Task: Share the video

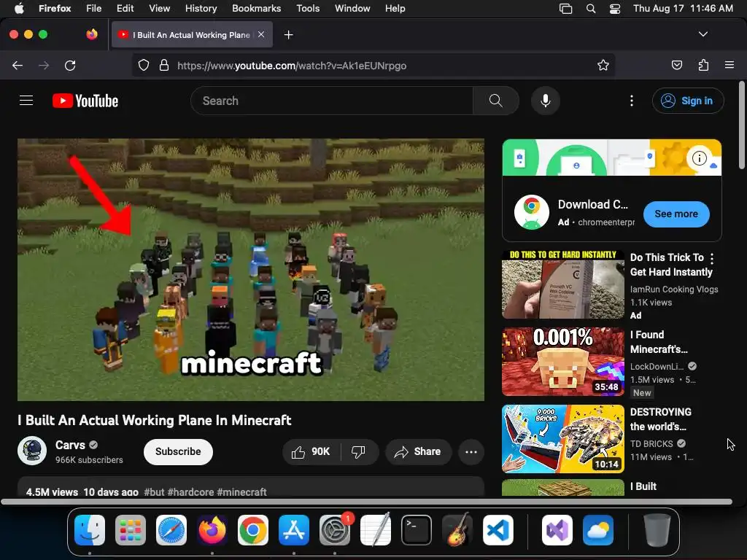Action: 418,451
